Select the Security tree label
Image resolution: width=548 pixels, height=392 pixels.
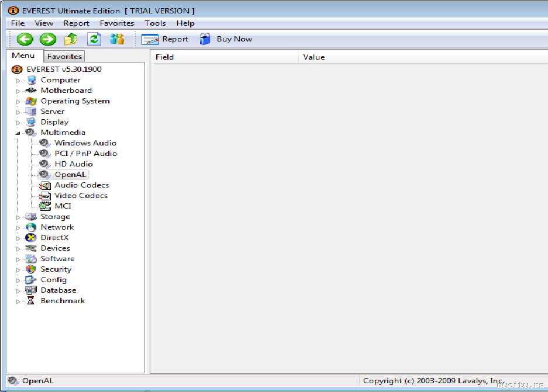[x=56, y=269]
